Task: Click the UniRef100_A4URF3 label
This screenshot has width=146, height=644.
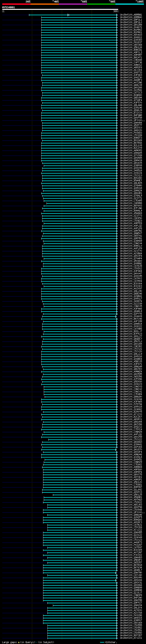Action: point(131,80)
